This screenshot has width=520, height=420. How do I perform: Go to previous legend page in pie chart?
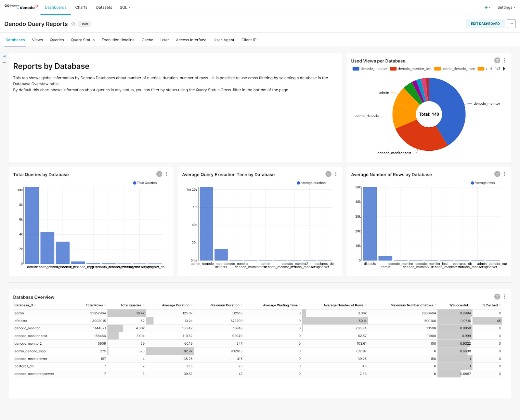point(491,69)
